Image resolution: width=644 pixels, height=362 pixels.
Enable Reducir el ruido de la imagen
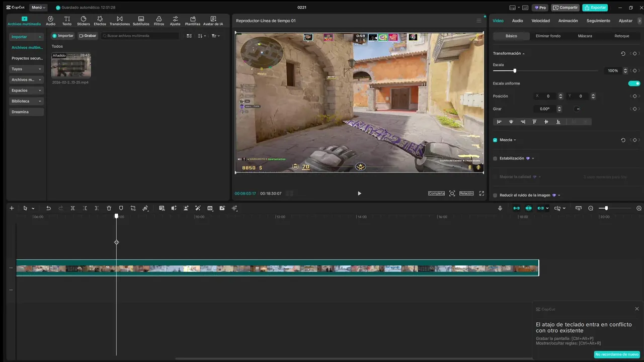[495, 195]
